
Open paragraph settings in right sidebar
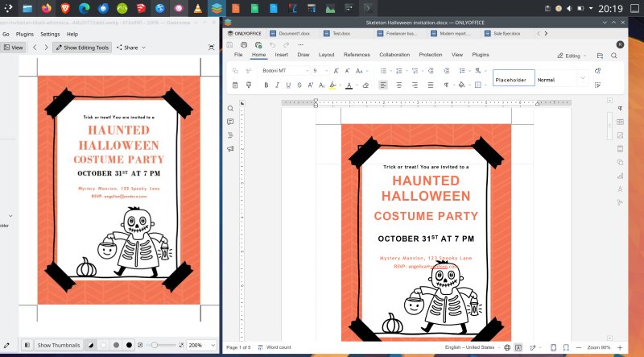point(620,109)
